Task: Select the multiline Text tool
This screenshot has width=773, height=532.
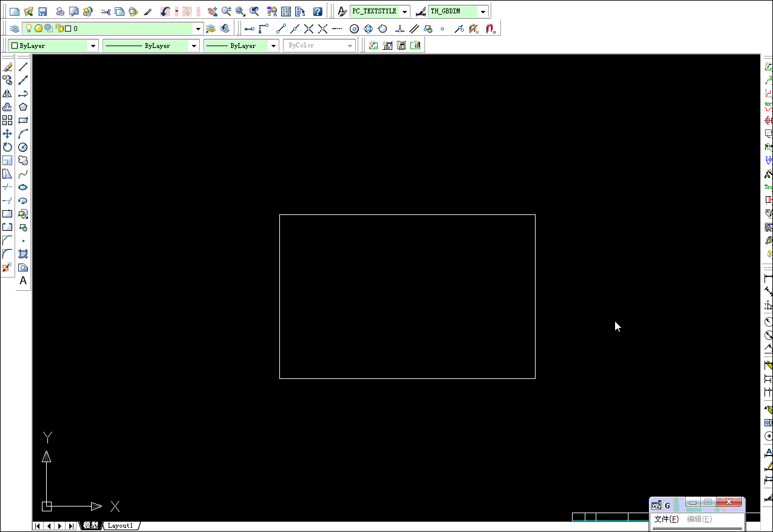Action: tap(23, 281)
